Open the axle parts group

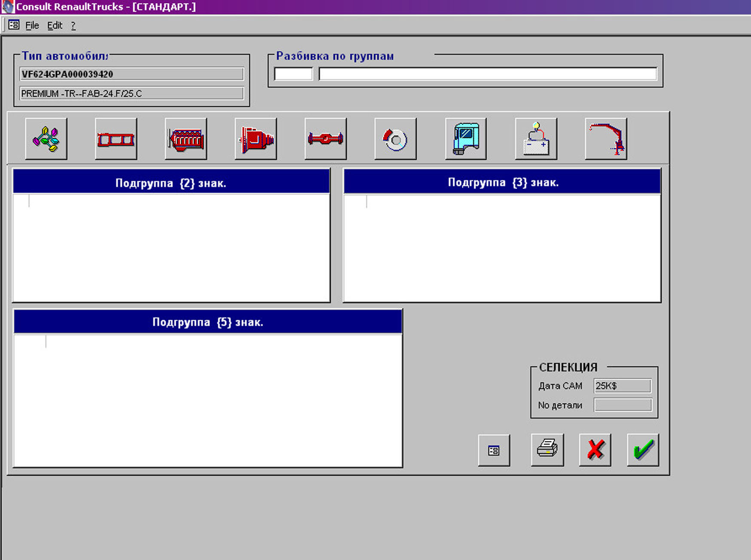click(x=326, y=139)
